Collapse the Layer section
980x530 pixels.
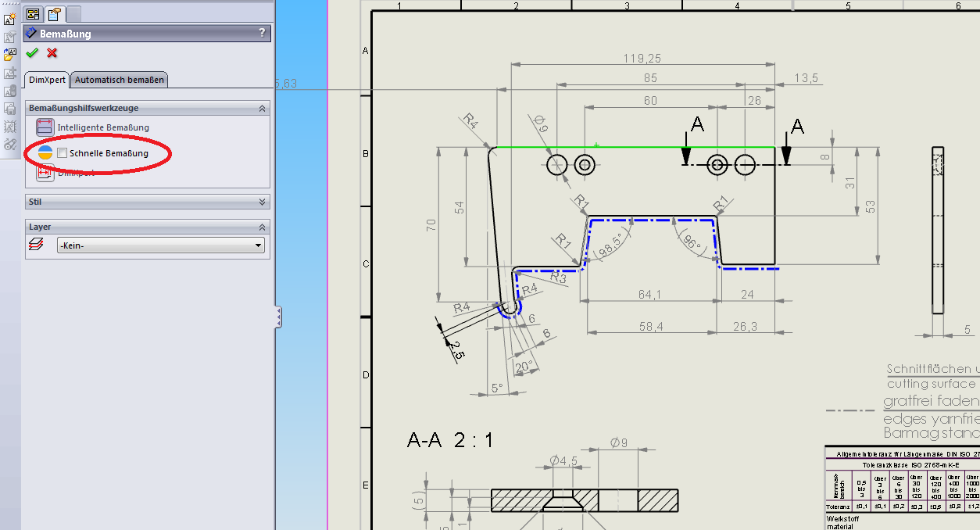[x=263, y=227]
